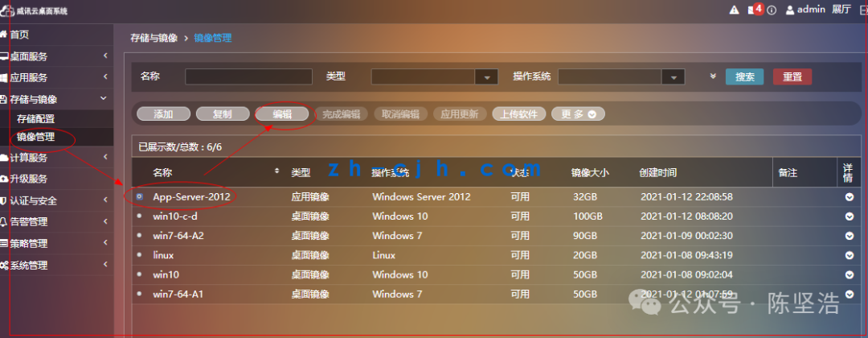This screenshot has height=338, width=868.
Task: Click the list icon beside 策略管理
Action: [5, 244]
